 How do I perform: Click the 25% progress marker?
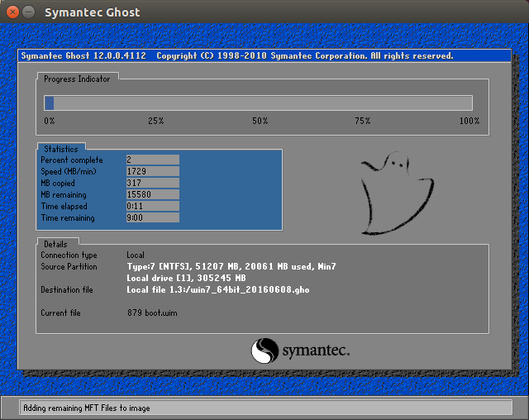tap(156, 121)
